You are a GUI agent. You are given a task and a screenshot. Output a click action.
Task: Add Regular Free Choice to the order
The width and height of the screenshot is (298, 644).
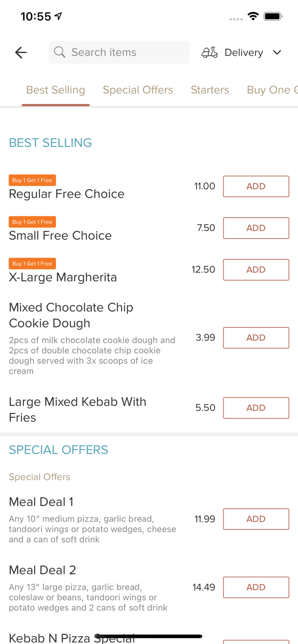(x=256, y=186)
